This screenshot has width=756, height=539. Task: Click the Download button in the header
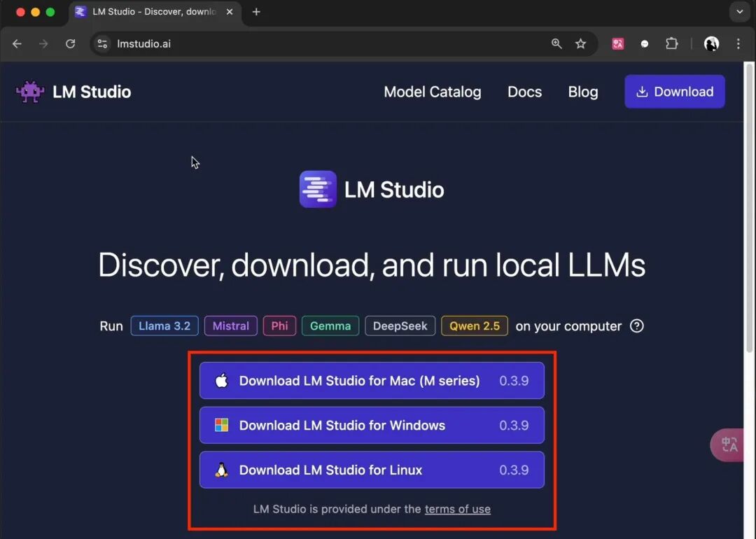pyautogui.click(x=675, y=92)
